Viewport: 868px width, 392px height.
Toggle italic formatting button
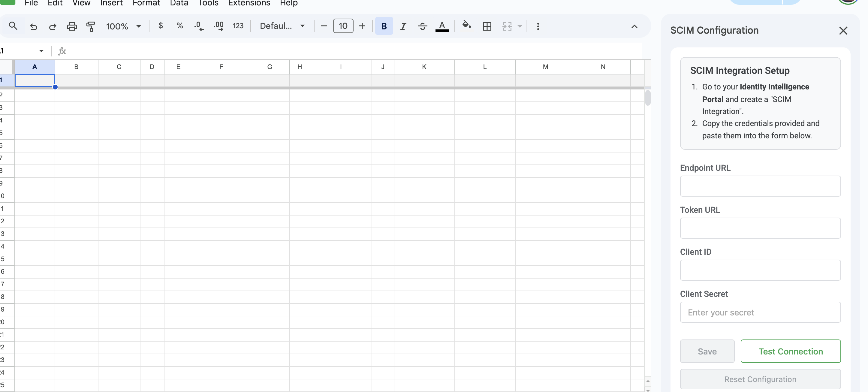tap(403, 26)
